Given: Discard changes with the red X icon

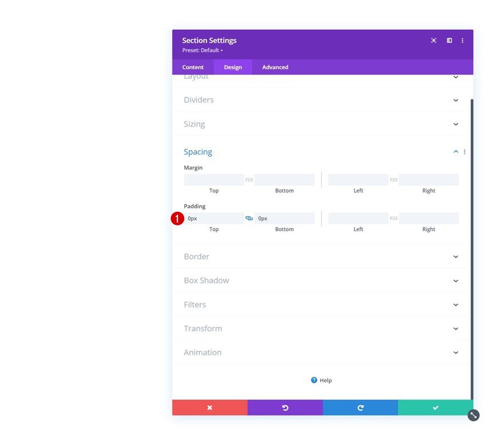Looking at the screenshot, I should tap(210, 408).
